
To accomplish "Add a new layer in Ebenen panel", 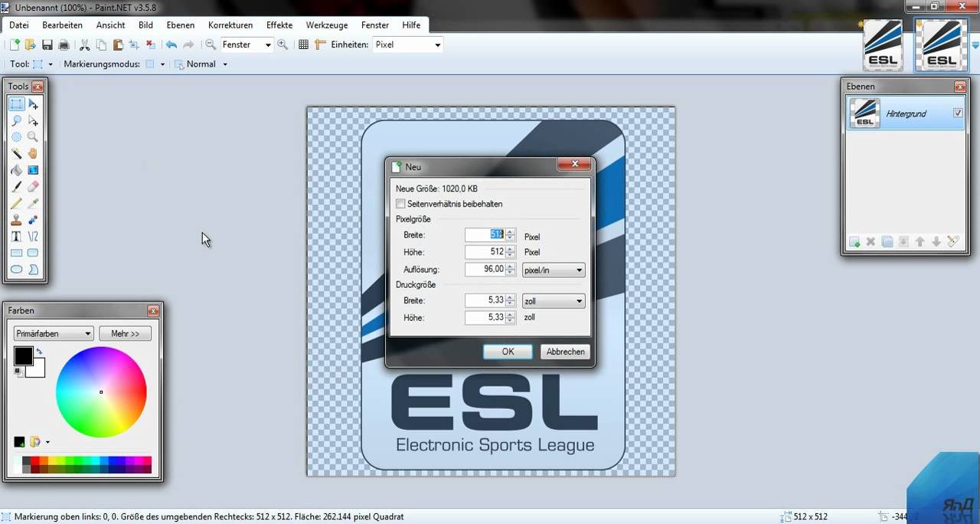I will coord(854,241).
